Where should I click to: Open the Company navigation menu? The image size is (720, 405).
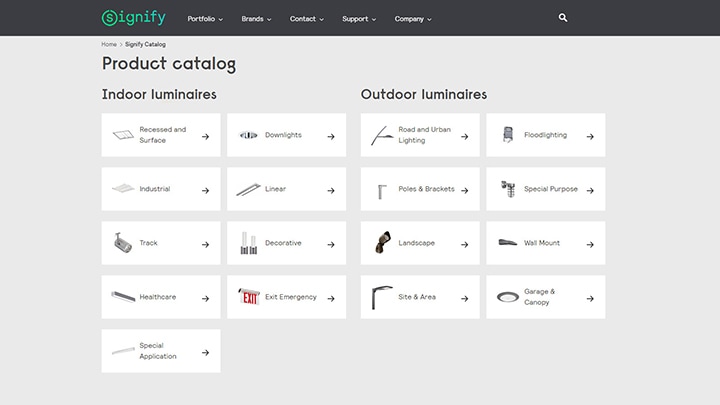(413, 19)
